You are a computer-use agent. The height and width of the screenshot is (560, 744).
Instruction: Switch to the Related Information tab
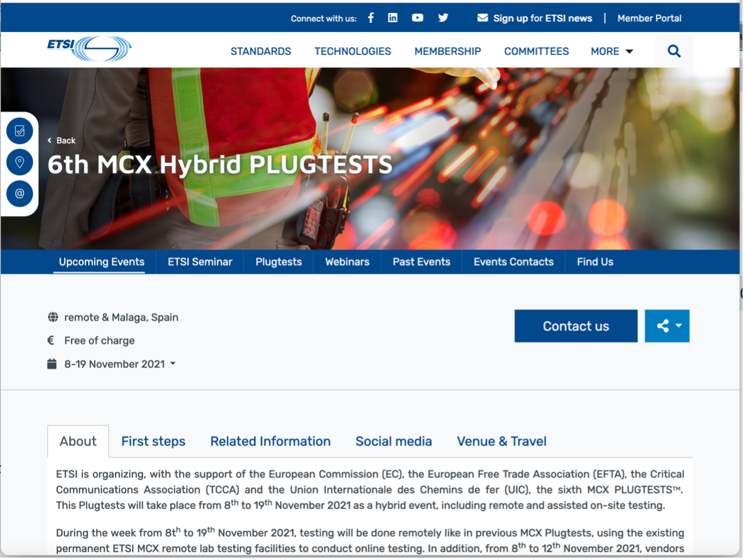270,441
